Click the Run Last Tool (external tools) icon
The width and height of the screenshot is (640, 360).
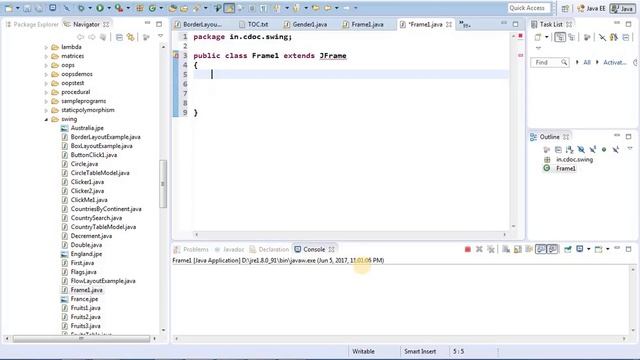coord(119,8)
